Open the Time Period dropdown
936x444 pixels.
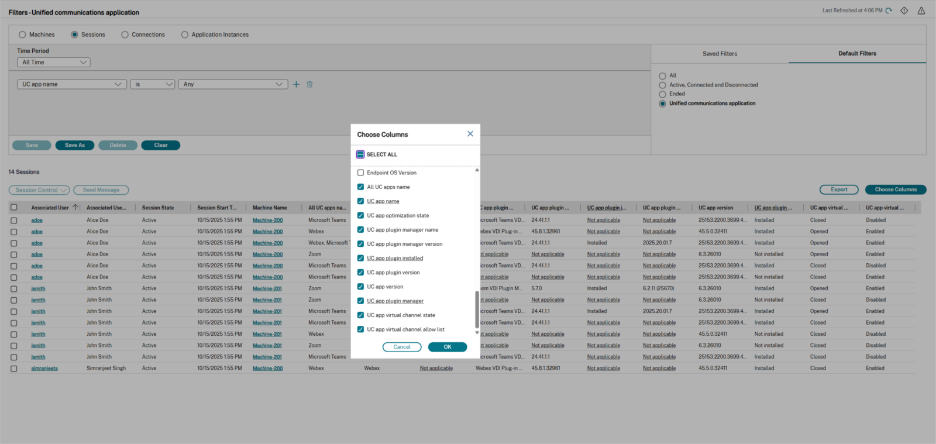click(54, 62)
